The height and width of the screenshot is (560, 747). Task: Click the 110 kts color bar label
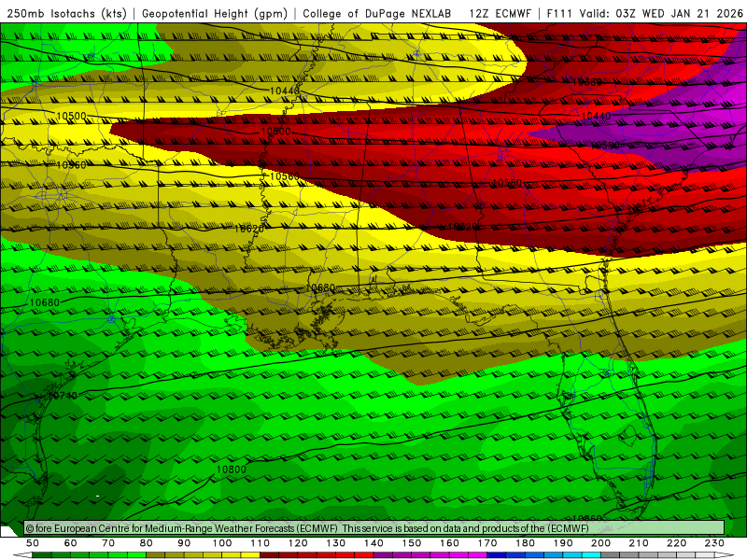pos(261,543)
